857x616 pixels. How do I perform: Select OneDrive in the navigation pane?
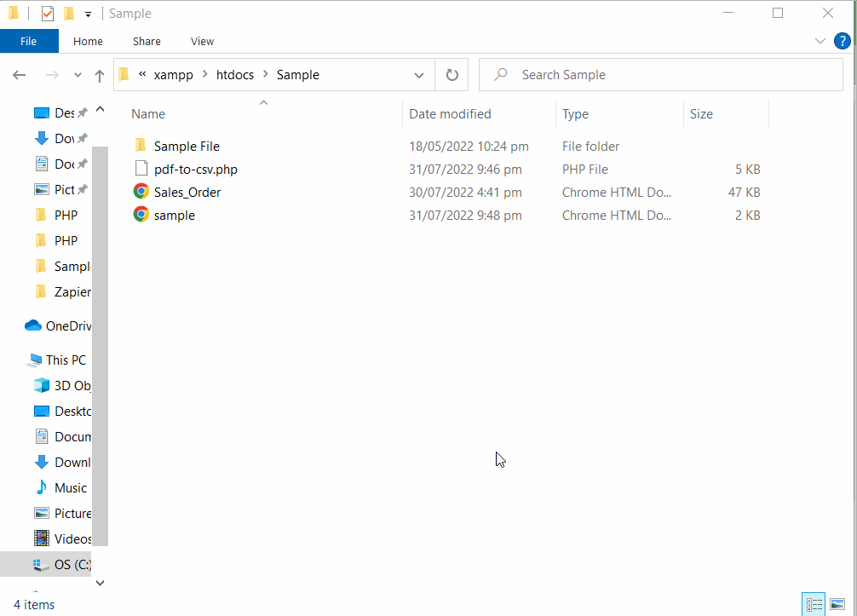tap(58, 326)
